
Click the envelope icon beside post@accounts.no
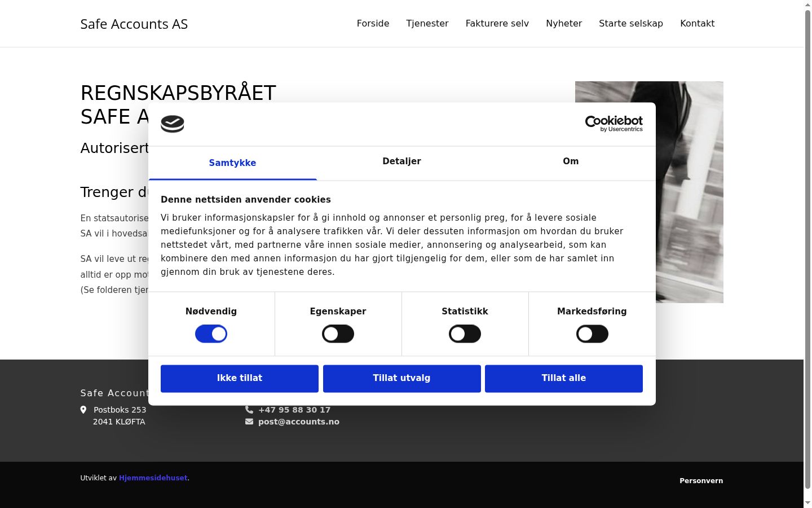pos(249,422)
